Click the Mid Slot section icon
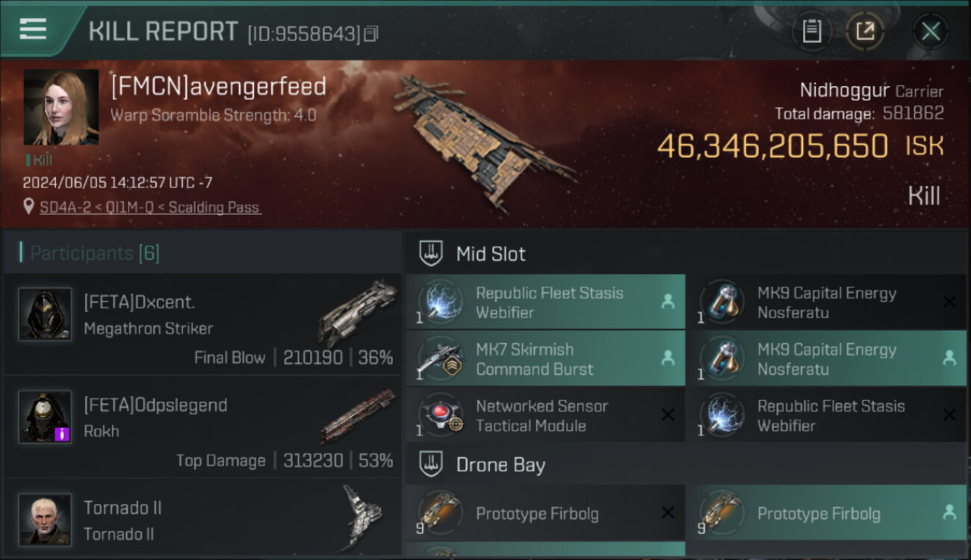The height and width of the screenshot is (560, 971). [431, 253]
